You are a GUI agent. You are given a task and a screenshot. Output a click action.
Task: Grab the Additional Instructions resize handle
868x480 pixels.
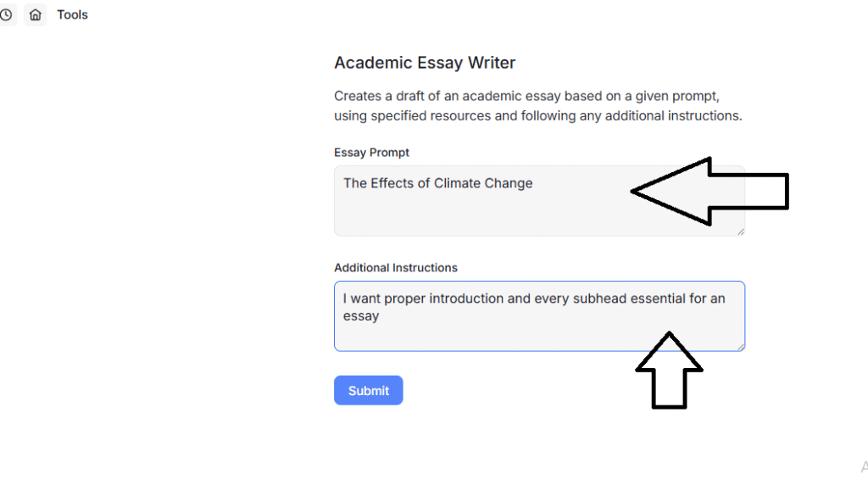(x=741, y=346)
